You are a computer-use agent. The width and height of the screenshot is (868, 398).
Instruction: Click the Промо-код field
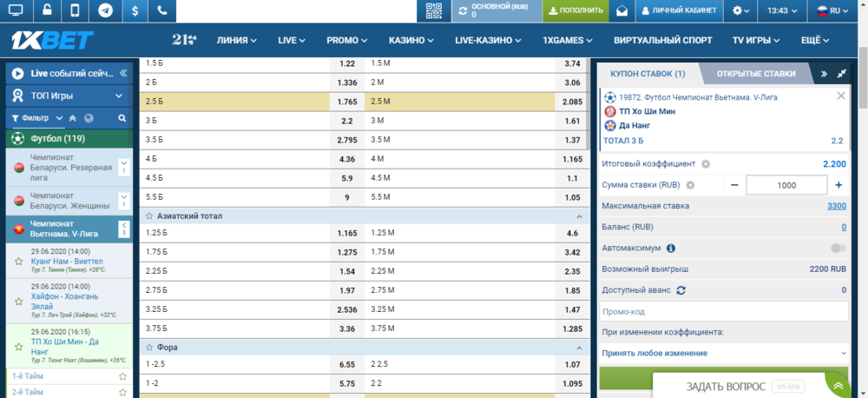(724, 311)
